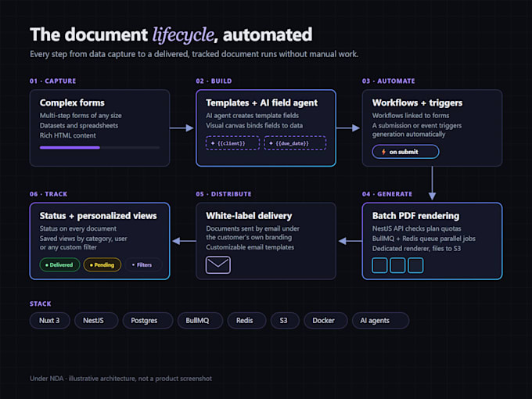Click the Batch PDF rendering heading
The height and width of the screenshot is (399, 532).
tap(415, 216)
